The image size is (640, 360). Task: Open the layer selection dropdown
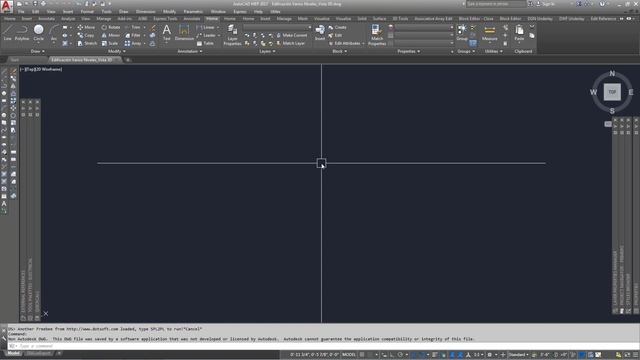click(x=278, y=27)
